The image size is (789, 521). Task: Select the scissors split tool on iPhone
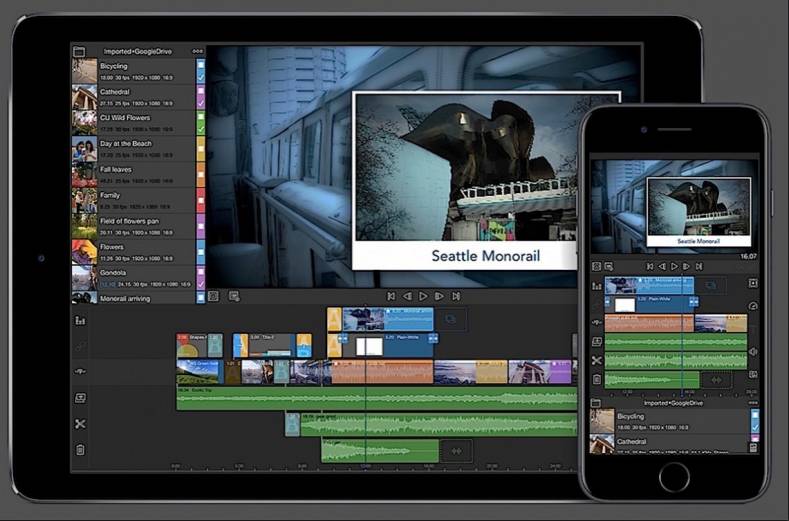coord(597,360)
